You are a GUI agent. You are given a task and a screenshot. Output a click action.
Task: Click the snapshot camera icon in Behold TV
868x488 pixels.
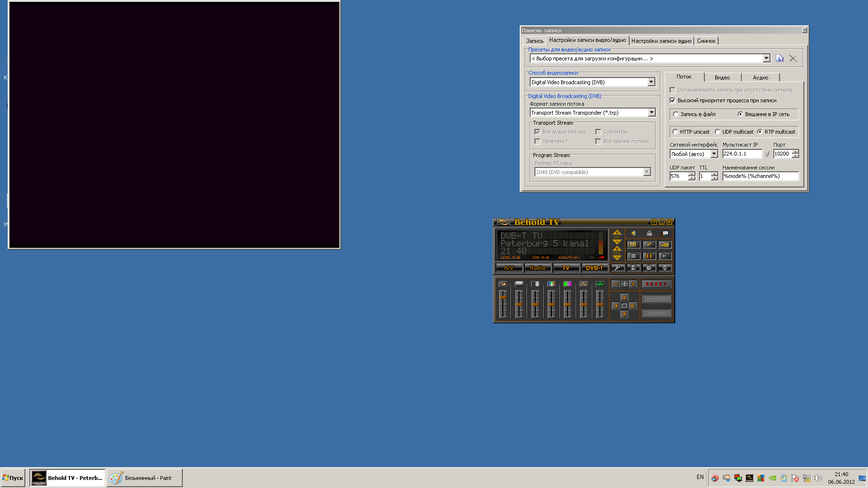(x=633, y=244)
